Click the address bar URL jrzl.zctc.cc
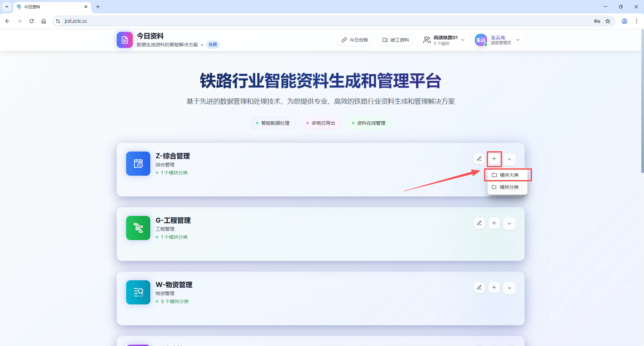644x346 pixels. point(76,21)
